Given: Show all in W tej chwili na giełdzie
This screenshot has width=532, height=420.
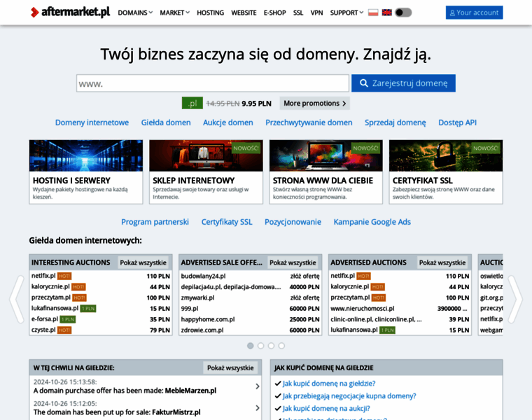Looking at the screenshot, I should point(230,367).
